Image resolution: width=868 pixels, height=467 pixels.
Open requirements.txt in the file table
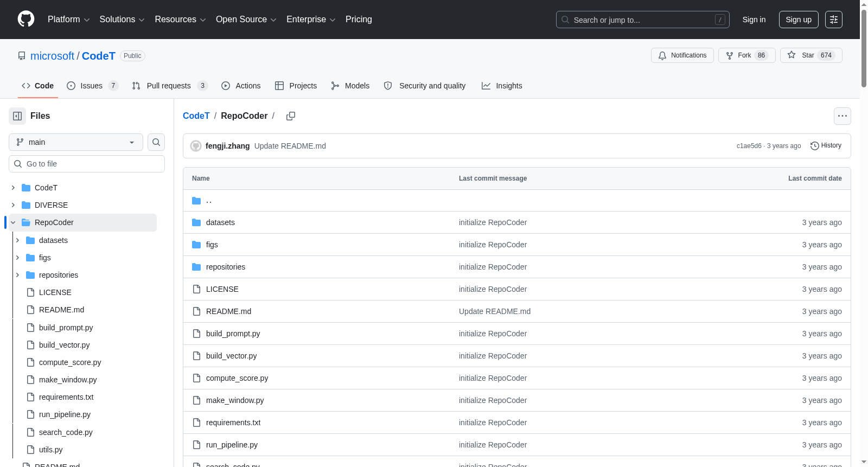click(233, 423)
